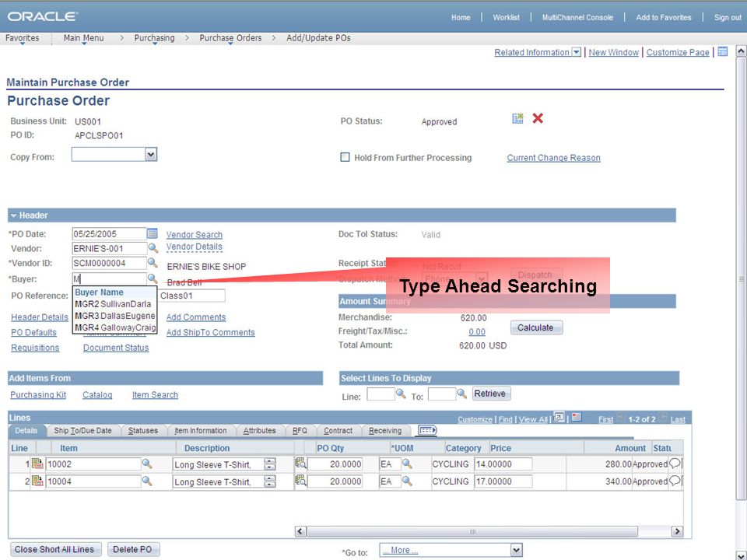
Task: Open the Header Details link
Action: [40, 317]
